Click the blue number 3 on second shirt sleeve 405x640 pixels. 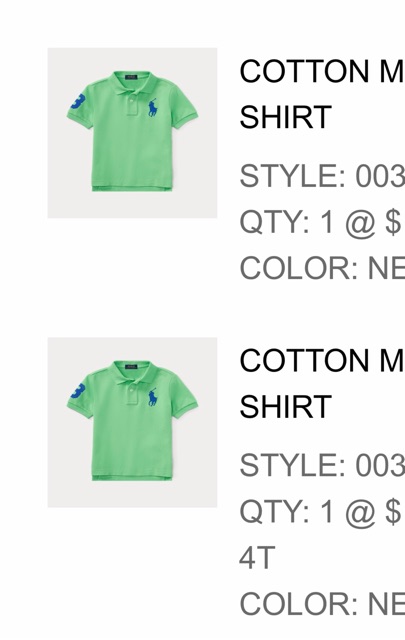78,391
